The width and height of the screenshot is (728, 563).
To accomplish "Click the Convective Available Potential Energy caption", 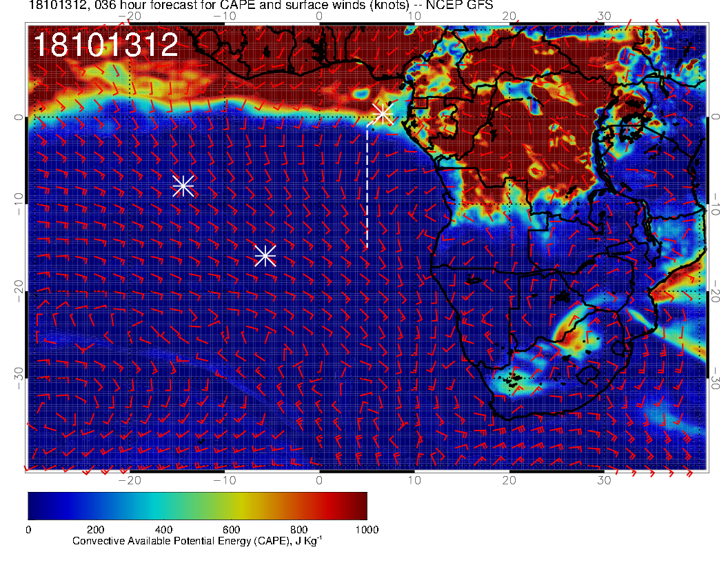I will click(196, 542).
